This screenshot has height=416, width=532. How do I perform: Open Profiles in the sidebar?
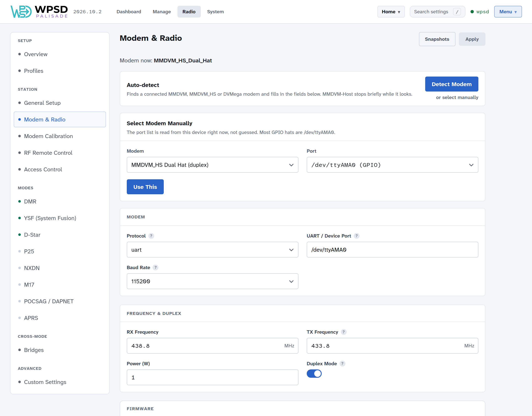click(x=60, y=71)
